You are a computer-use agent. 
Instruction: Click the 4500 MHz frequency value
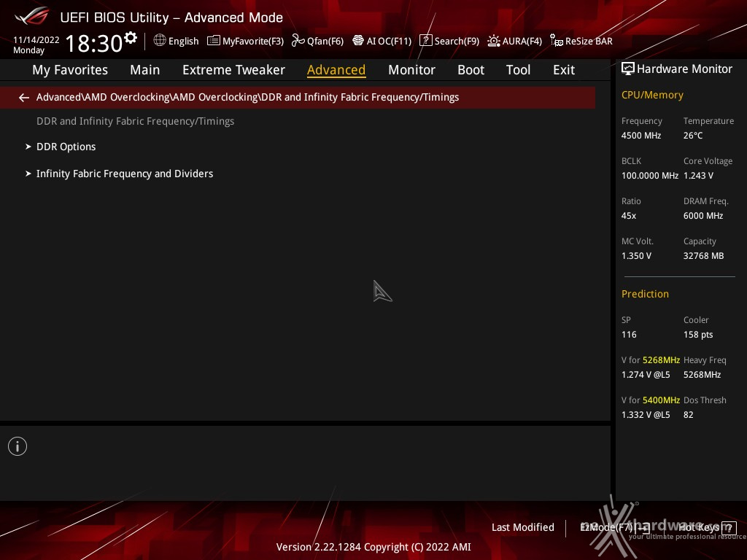641,136
